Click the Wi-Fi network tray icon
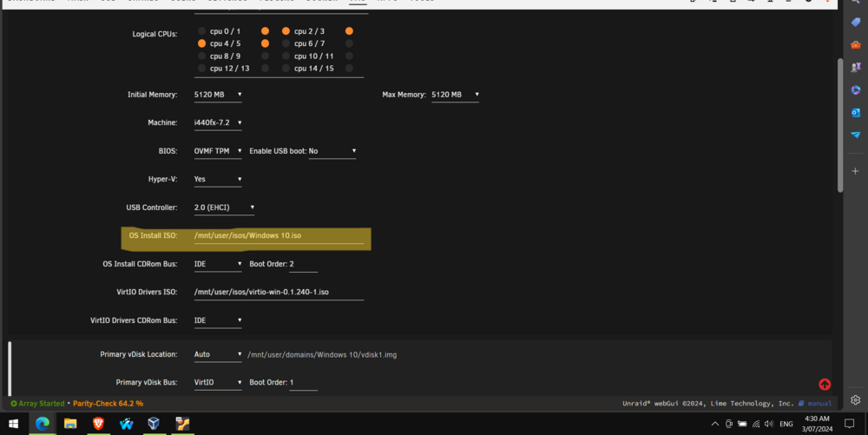Viewport: 868px width, 435px height. [x=756, y=424]
